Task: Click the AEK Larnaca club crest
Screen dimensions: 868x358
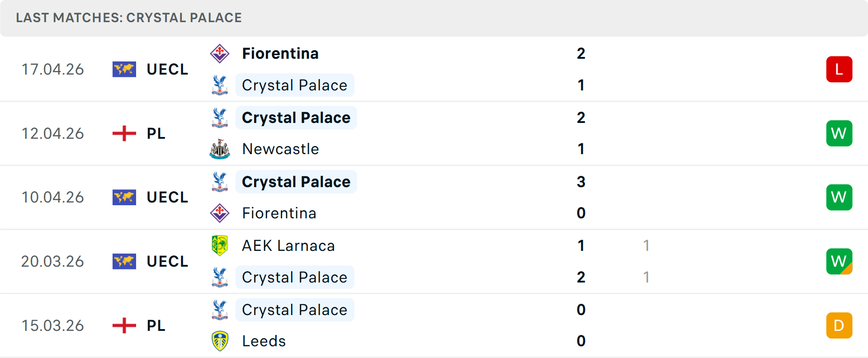Action: click(x=220, y=246)
